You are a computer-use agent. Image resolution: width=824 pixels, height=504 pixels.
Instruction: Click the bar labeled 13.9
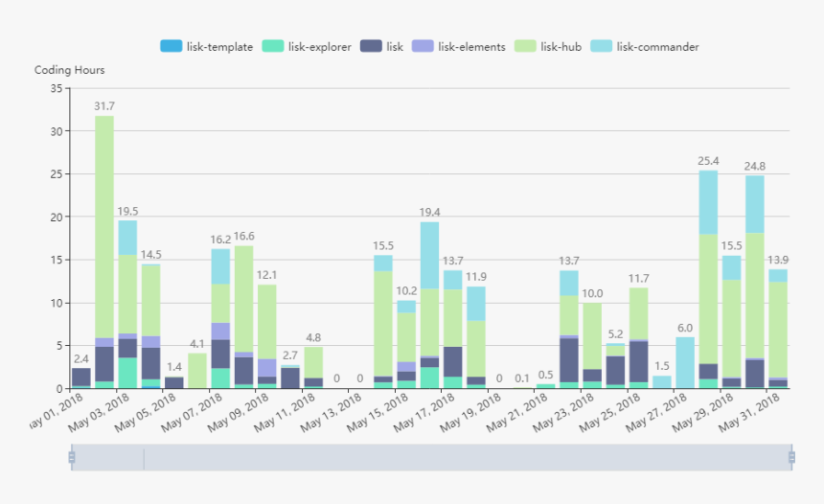778,329
